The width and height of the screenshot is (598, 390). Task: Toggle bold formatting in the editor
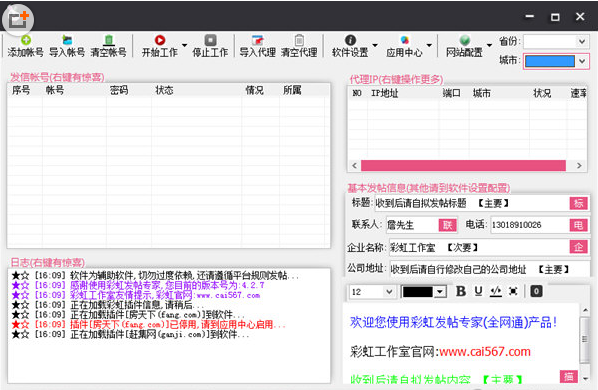tap(461, 291)
